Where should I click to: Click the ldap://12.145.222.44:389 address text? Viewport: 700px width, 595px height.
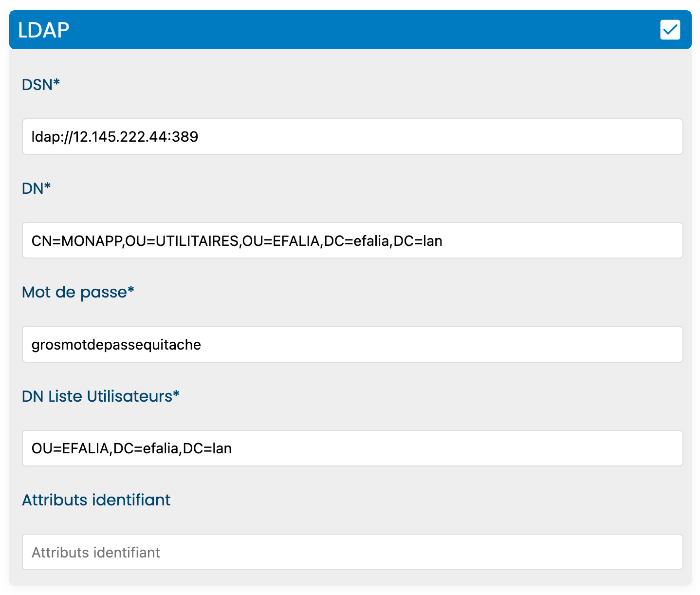click(x=115, y=137)
